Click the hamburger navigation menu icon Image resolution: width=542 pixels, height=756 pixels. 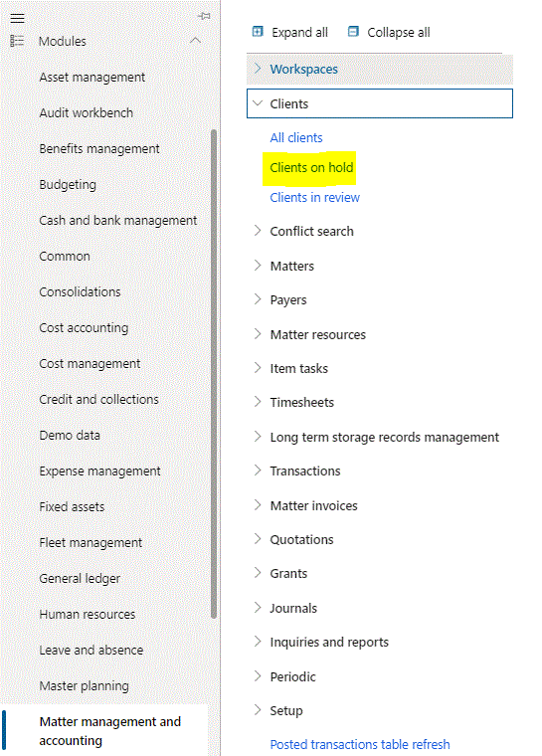click(17, 18)
